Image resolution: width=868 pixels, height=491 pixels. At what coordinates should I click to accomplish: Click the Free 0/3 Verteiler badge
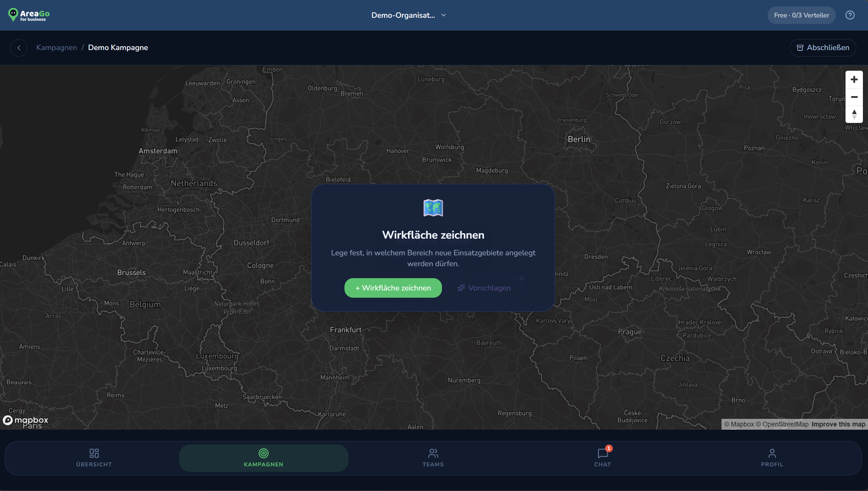point(801,15)
